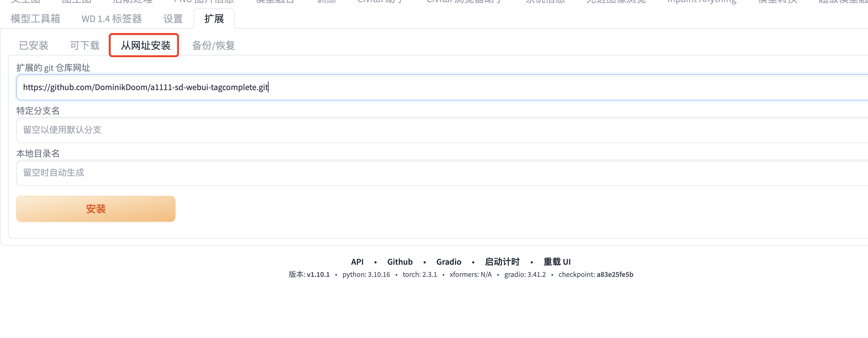Screen dimensions: 868x338
Task: Open the Inpaint Anything tab
Action: point(702,2)
